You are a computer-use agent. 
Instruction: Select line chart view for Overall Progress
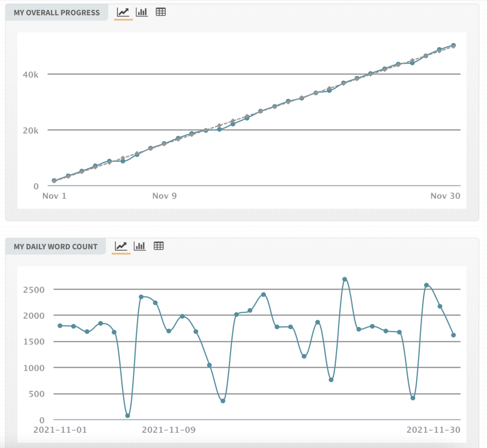point(124,12)
